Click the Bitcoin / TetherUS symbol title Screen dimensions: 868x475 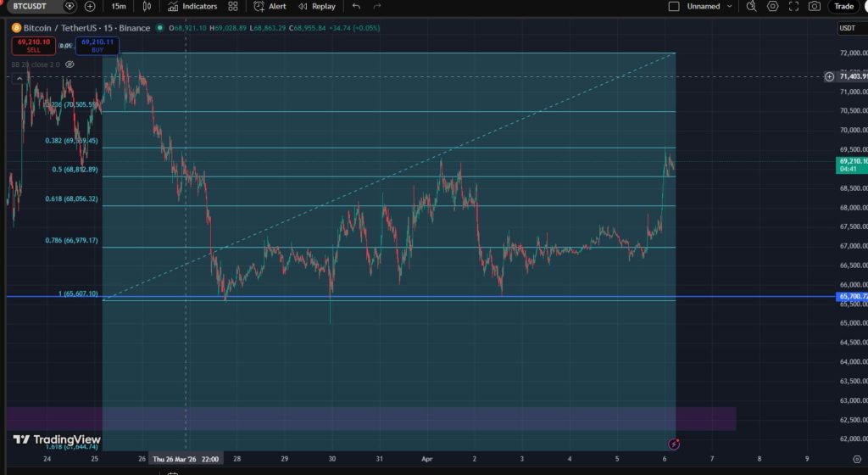click(87, 28)
